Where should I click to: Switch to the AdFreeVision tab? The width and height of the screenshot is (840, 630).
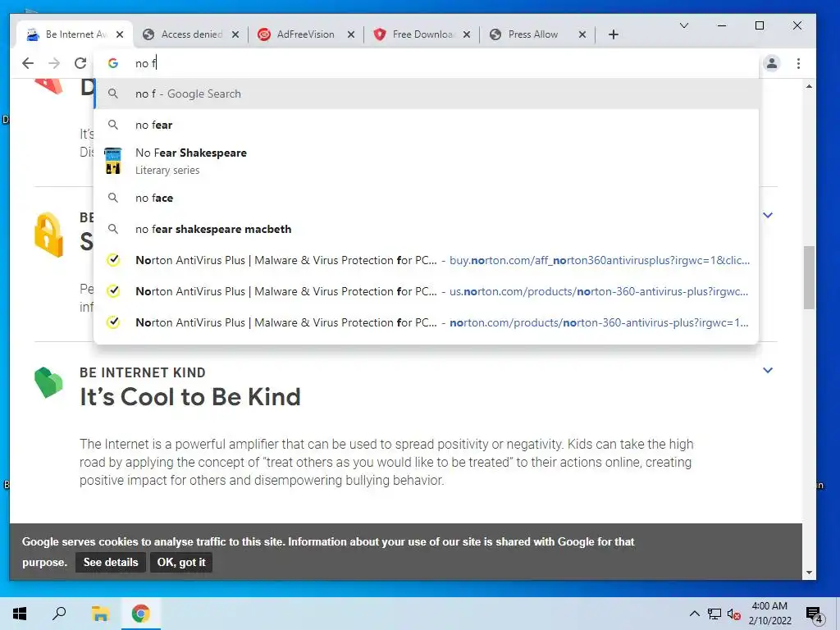tap(305, 34)
